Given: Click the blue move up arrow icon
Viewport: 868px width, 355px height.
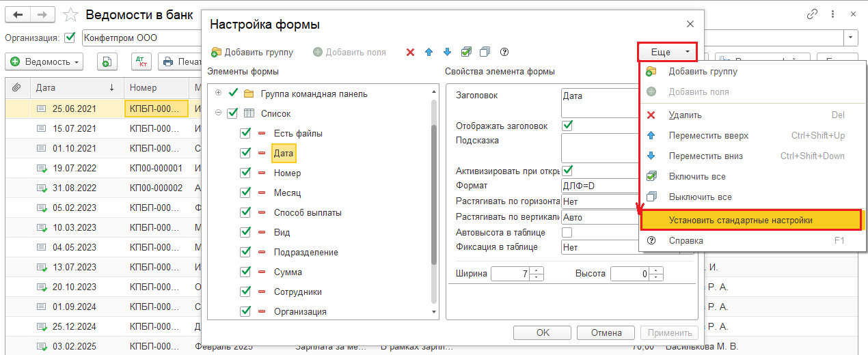Looking at the screenshot, I should [x=429, y=52].
